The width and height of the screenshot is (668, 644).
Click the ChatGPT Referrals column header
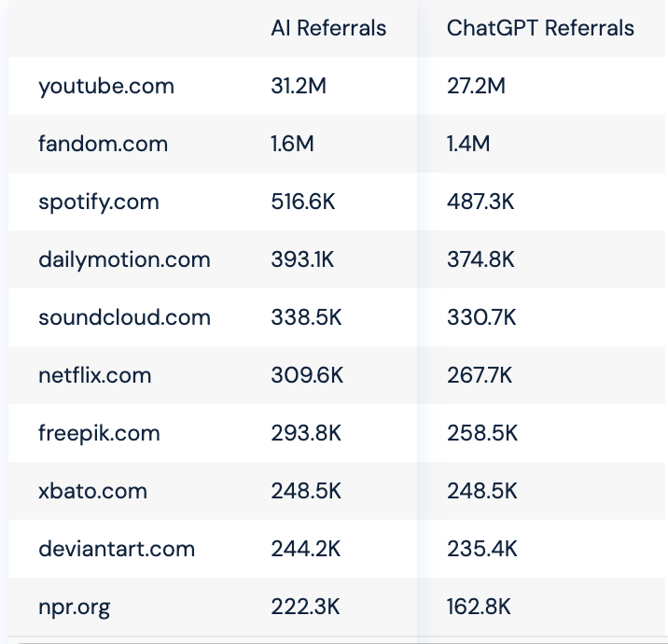(540, 28)
